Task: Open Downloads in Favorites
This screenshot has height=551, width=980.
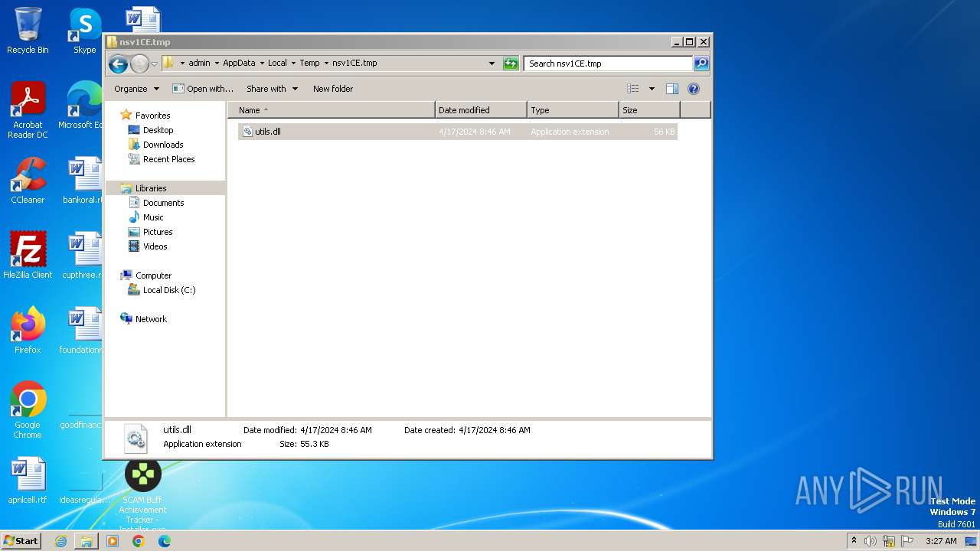Action: pos(163,145)
